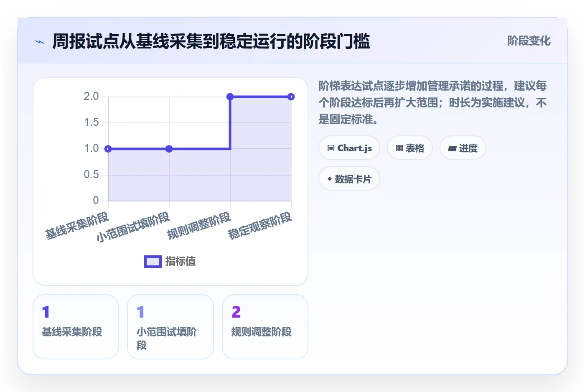Viewport: 585px width, 392px height.
Task: Select the 数据卡片 tag chip
Action: pos(349,179)
